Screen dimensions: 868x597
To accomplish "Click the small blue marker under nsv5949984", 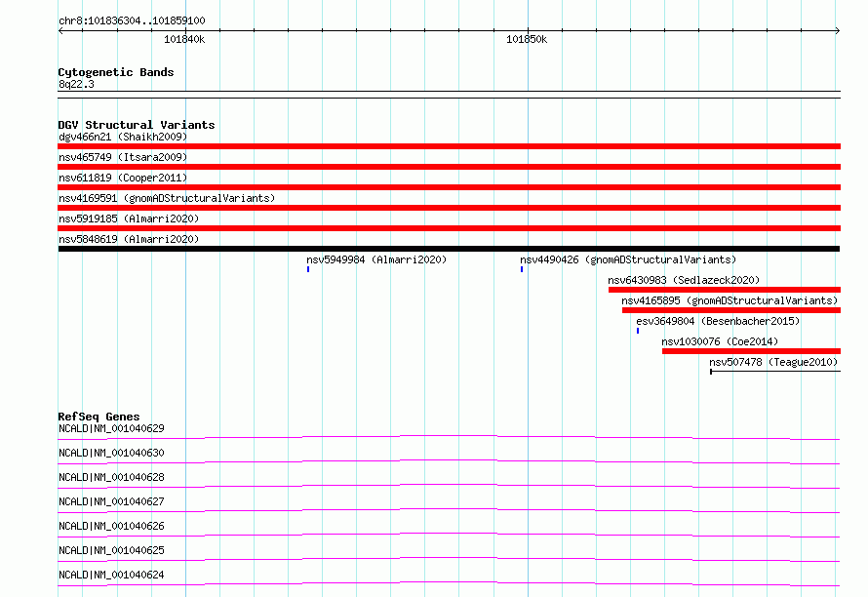I will tap(308, 269).
